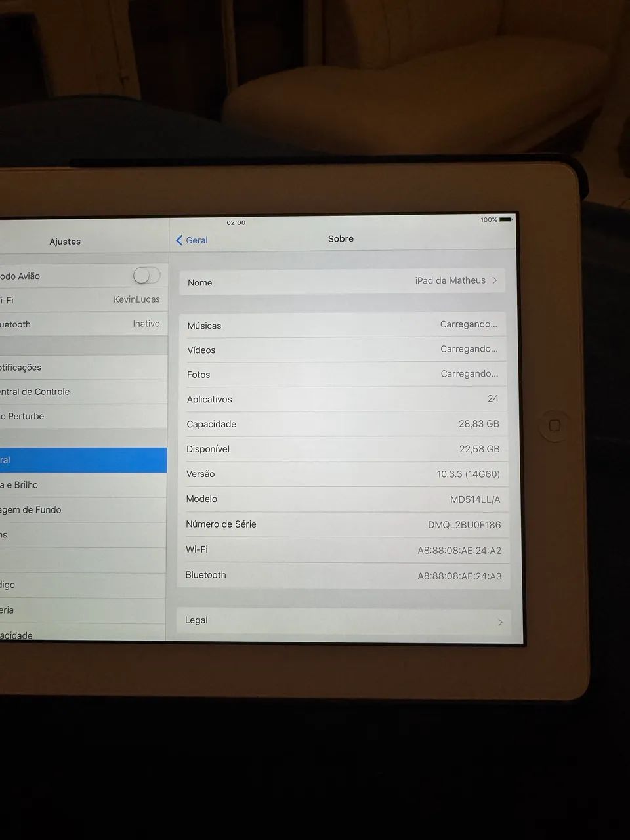Tap the Sobre page title
The height and width of the screenshot is (840, 630).
point(341,238)
